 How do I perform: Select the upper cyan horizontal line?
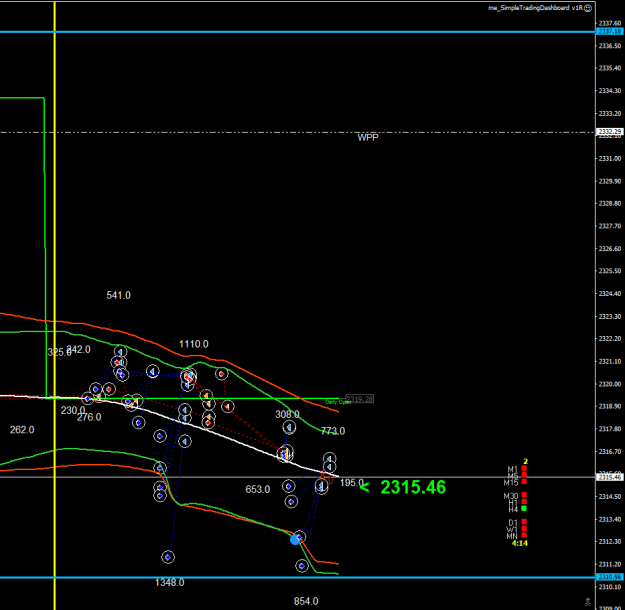point(298,31)
